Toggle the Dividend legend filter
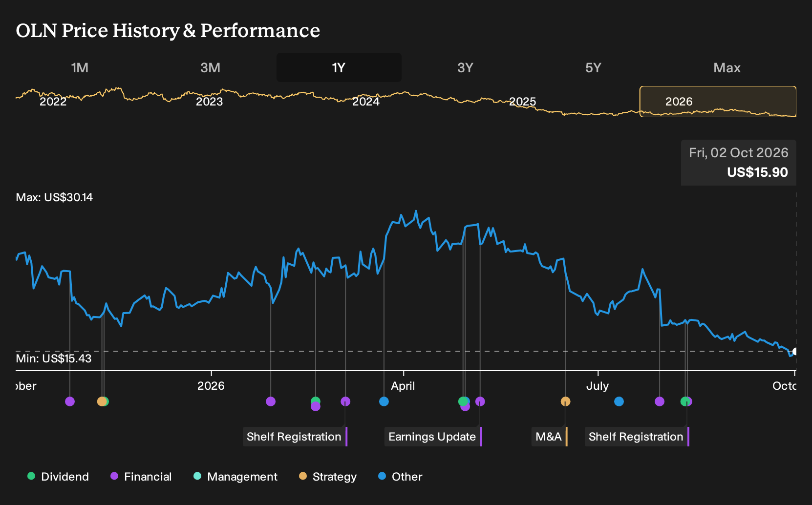The image size is (812, 505). [x=58, y=477]
